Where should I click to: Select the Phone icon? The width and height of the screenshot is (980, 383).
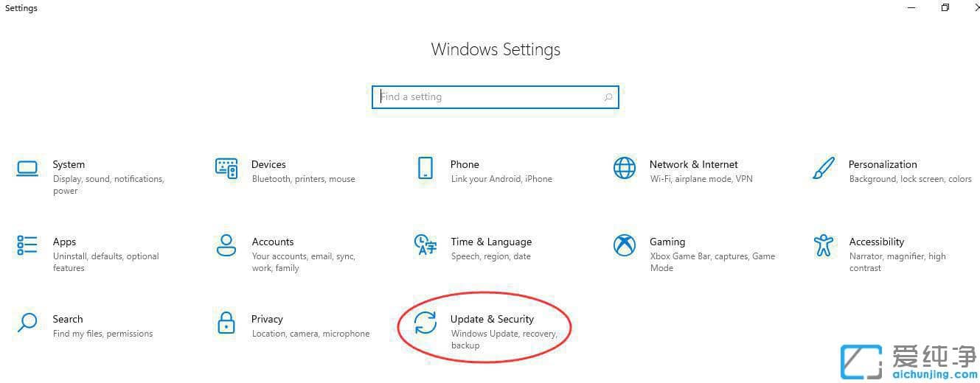[425, 168]
